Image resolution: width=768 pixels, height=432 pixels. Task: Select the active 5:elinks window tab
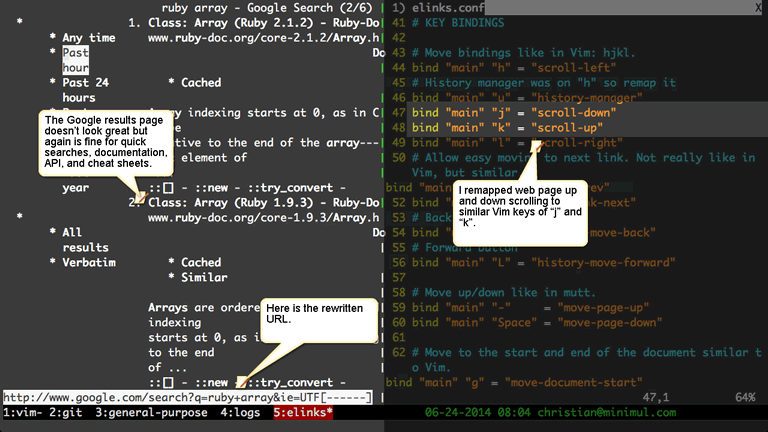point(303,412)
